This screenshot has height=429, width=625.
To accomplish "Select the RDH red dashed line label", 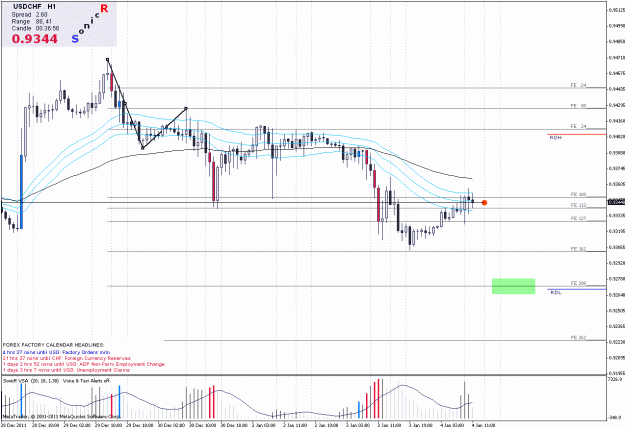I will tap(555, 138).
